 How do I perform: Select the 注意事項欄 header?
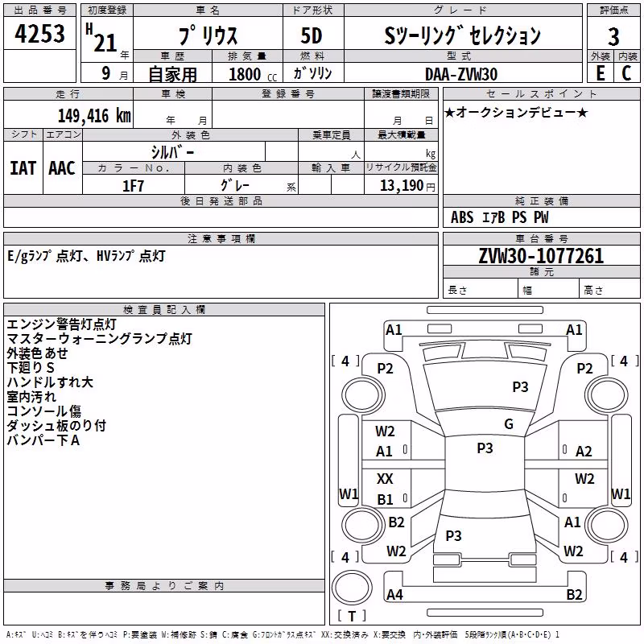(x=221, y=238)
